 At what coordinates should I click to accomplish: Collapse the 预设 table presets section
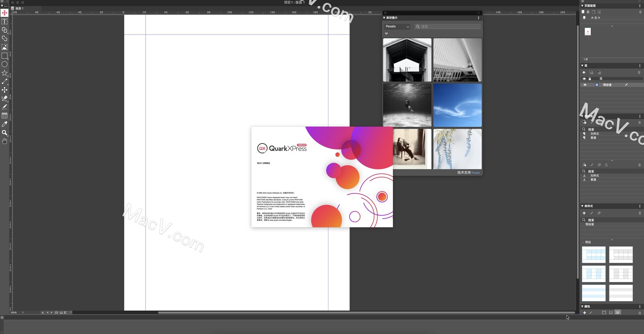(583, 242)
